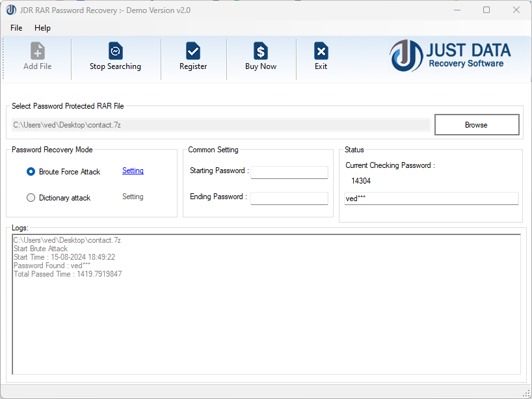The height and width of the screenshot is (399, 532).
Task: Click the Exit toolbar icon
Action: tap(321, 51)
